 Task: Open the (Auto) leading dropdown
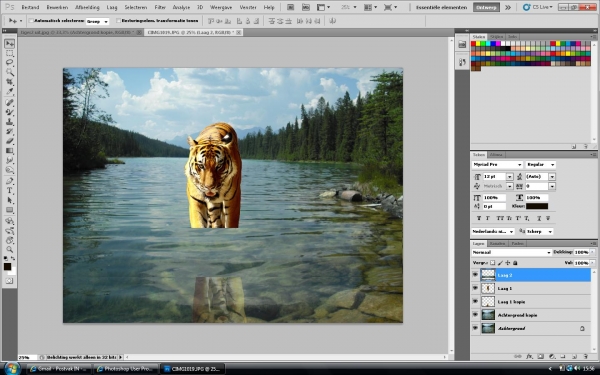[x=552, y=177]
